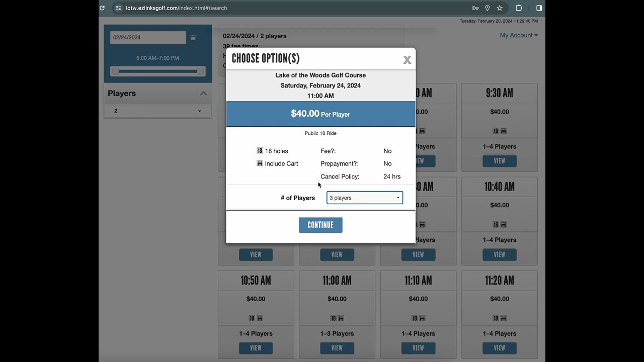View the 10:50 AM tee time
The width and height of the screenshot is (644, 362).
[x=256, y=348]
